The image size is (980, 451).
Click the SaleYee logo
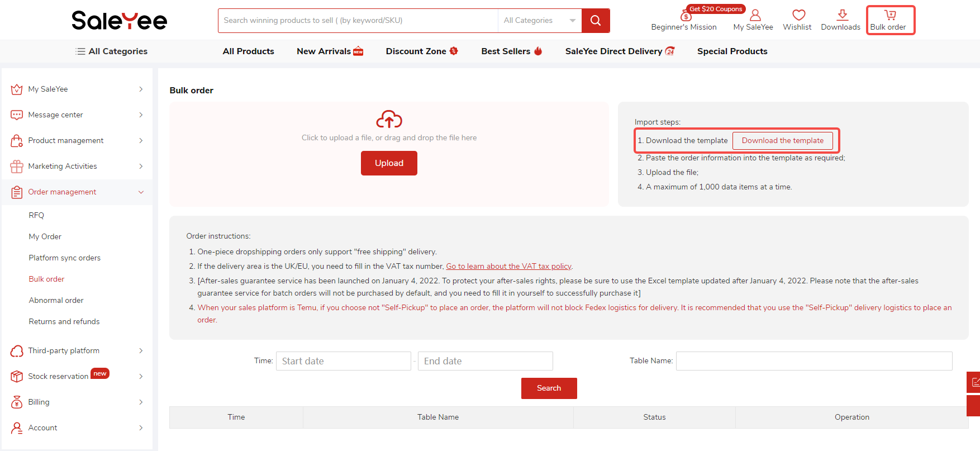pos(119,20)
